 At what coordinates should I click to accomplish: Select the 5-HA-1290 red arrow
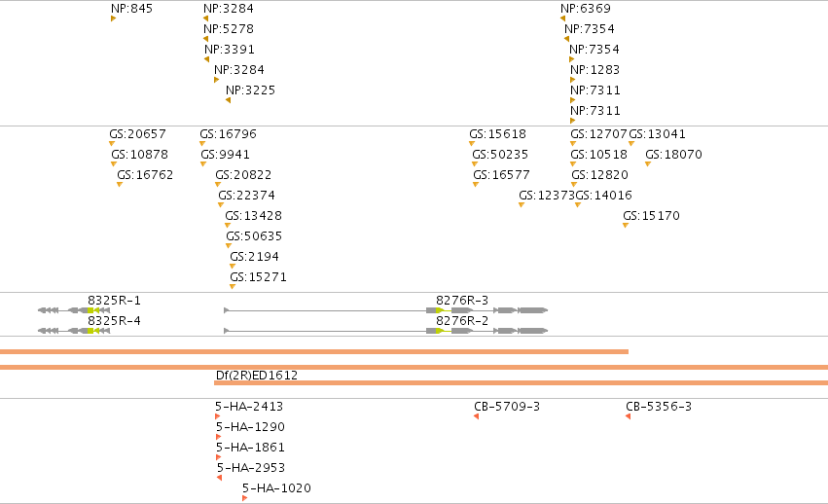pyautogui.click(x=219, y=438)
